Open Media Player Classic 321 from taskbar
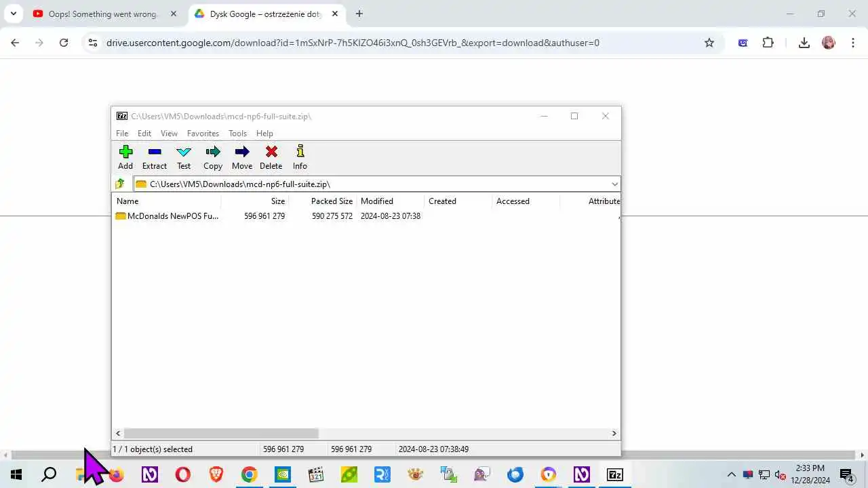Screen dimensions: 868x488 (x=316, y=474)
